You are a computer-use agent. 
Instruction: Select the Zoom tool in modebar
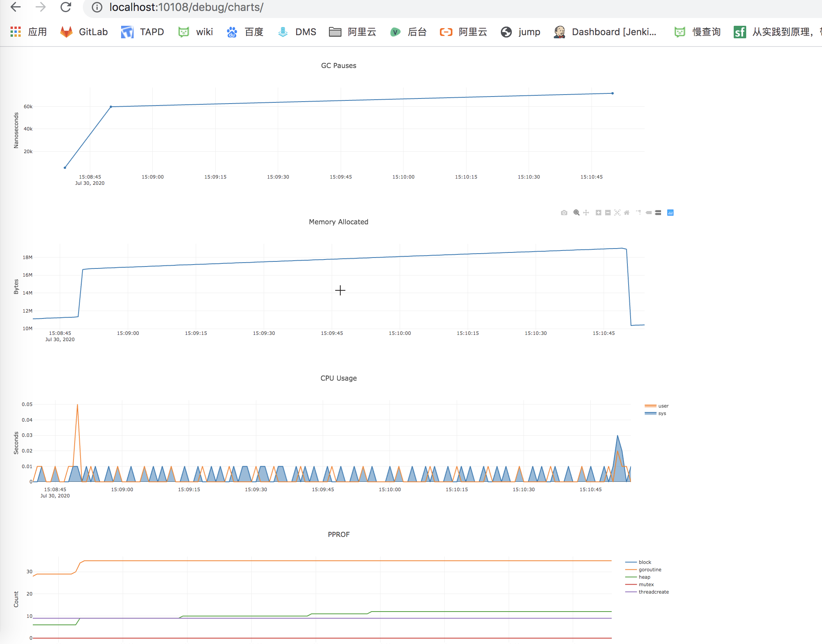pyautogui.click(x=576, y=213)
